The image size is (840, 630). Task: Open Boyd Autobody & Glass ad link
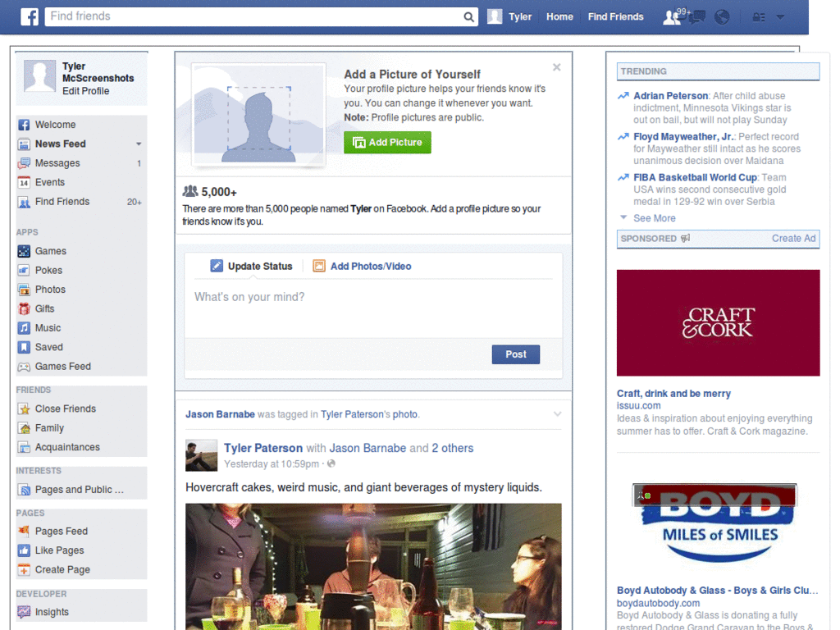coord(717,591)
